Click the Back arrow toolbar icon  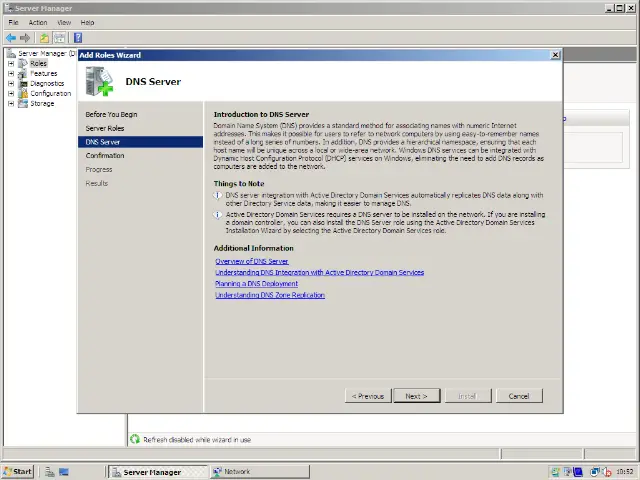click(x=11, y=38)
